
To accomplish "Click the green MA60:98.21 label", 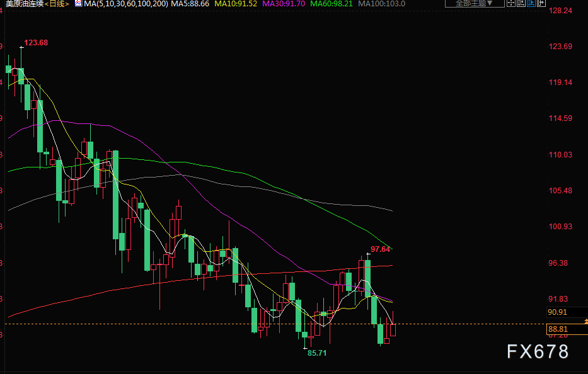I will (331, 4).
